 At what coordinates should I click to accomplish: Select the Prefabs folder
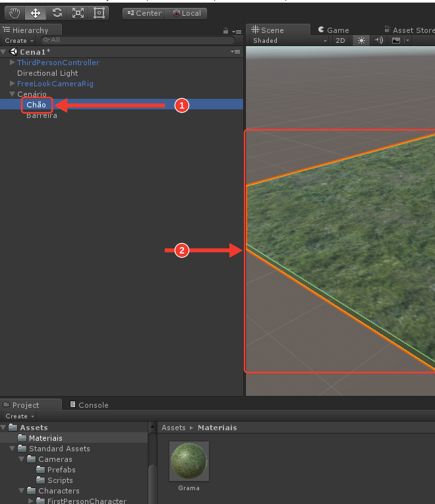[61, 470]
